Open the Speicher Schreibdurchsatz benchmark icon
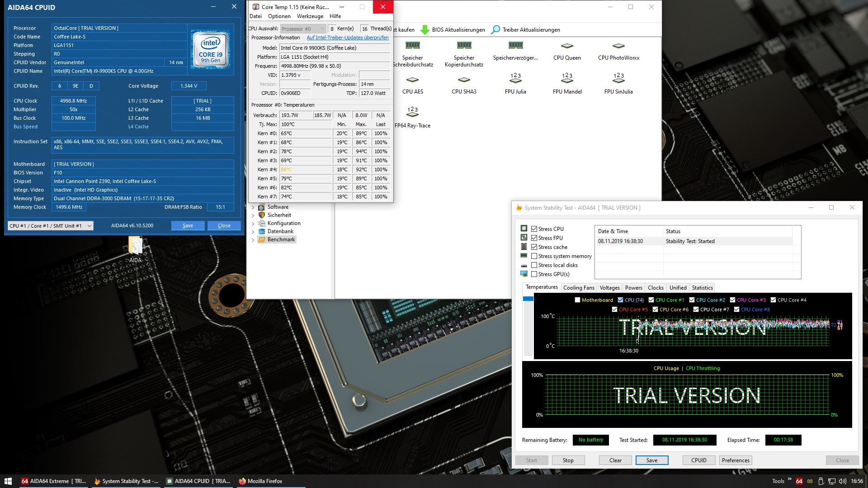The height and width of the screenshot is (488, 868). point(412,46)
